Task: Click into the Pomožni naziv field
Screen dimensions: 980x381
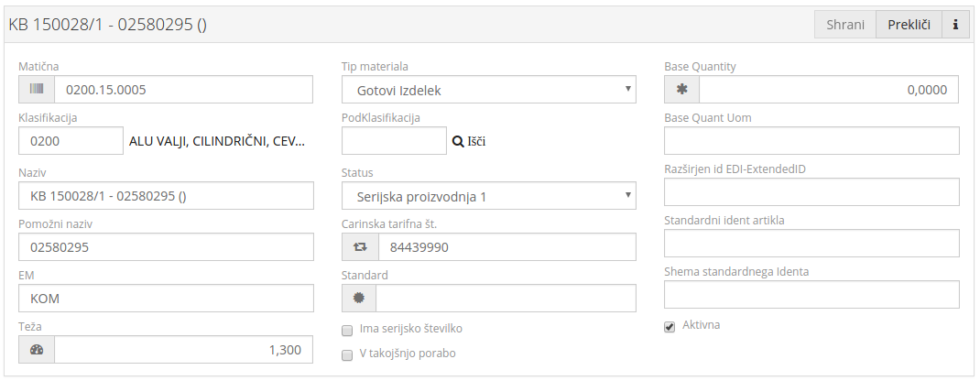Action: tap(166, 247)
